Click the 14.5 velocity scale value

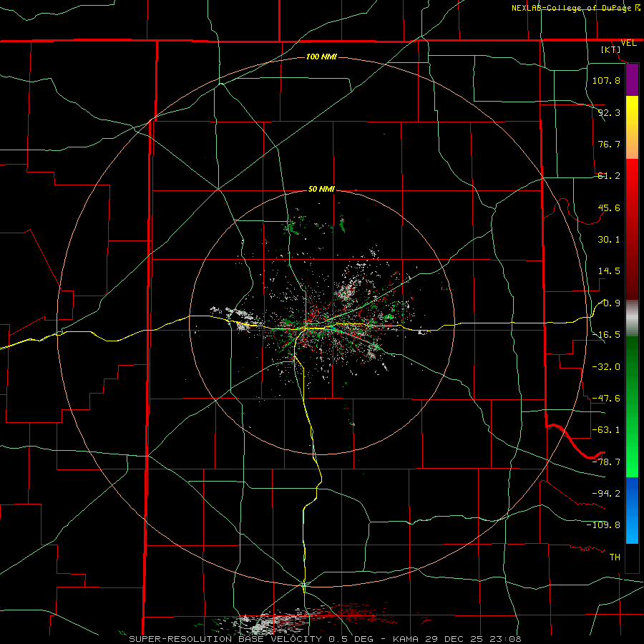click(x=609, y=271)
